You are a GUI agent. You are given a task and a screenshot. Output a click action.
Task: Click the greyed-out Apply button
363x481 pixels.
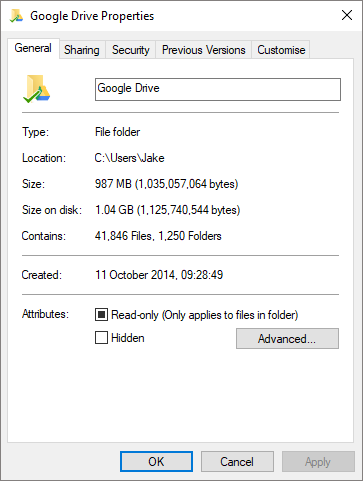click(x=318, y=462)
